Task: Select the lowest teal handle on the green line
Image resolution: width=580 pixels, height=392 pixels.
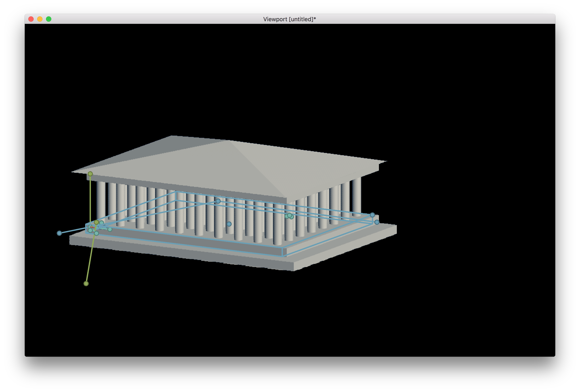Action: (x=96, y=233)
